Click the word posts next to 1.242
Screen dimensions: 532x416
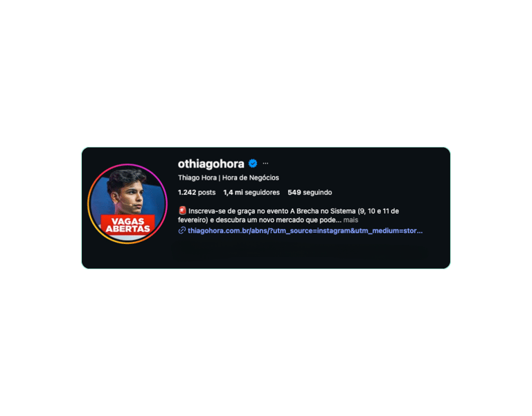[206, 192]
